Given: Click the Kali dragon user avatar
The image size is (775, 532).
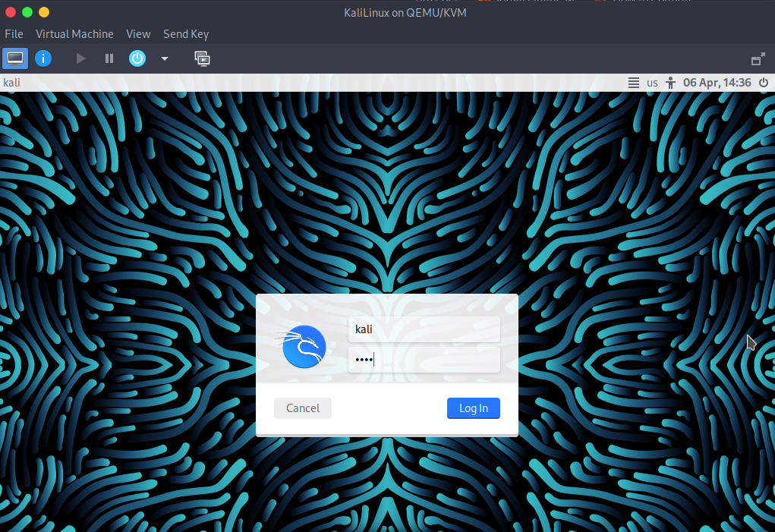Looking at the screenshot, I should point(301,346).
